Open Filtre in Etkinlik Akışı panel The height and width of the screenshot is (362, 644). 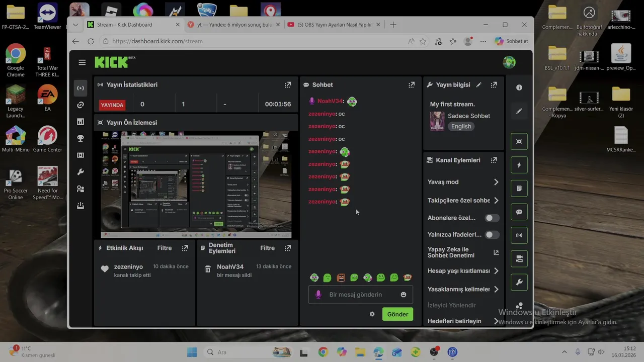[x=165, y=248]
